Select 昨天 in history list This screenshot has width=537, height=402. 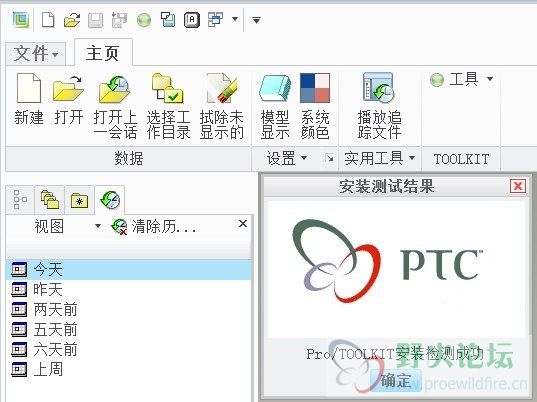pos(129,290)
